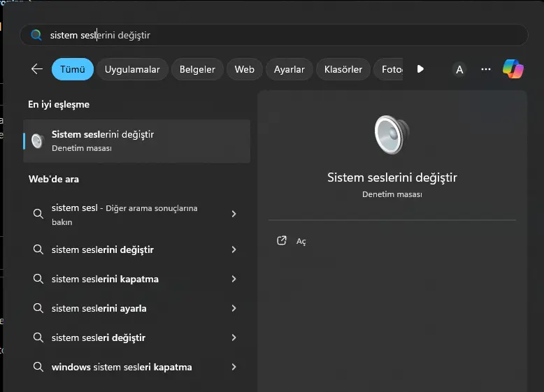Screen dimensions: 544x392
Task: Expand 'sistem sesl' web result chevron
Action: [234, 214]
